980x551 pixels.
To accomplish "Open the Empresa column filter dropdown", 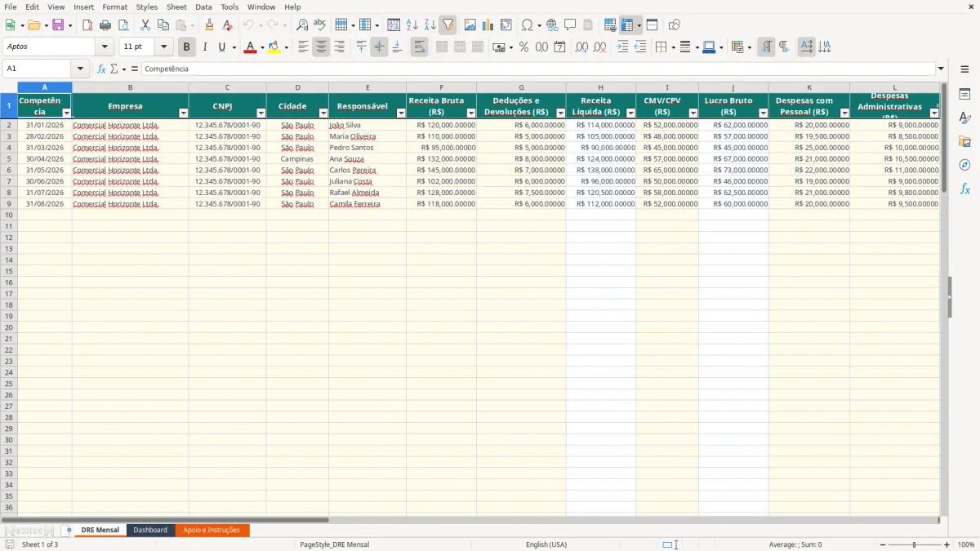I will point(183,113).
